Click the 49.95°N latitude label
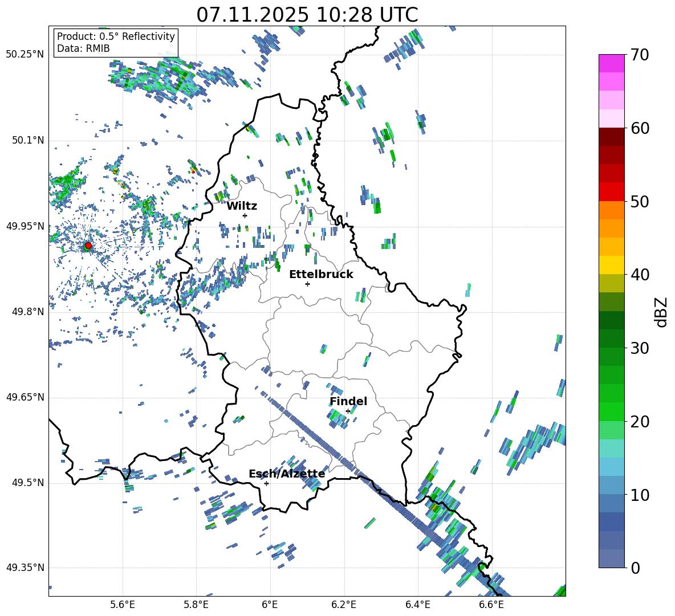The image size is (675, 616). point(25,226)
